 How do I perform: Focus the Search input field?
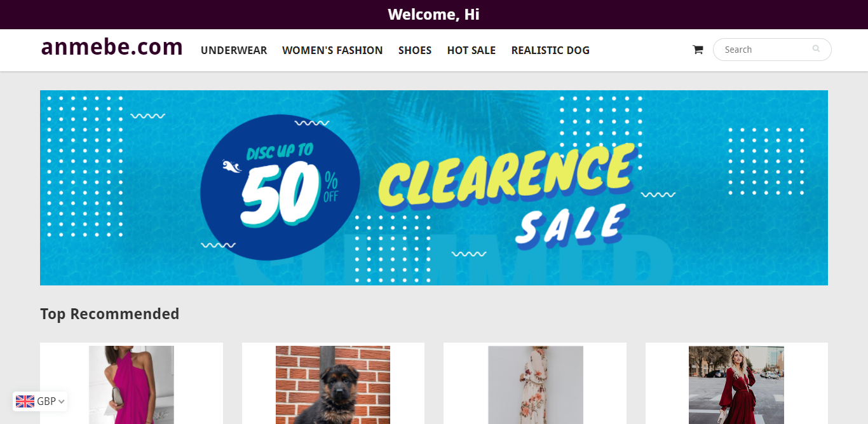pyautogui.click(x=772, y=50)
